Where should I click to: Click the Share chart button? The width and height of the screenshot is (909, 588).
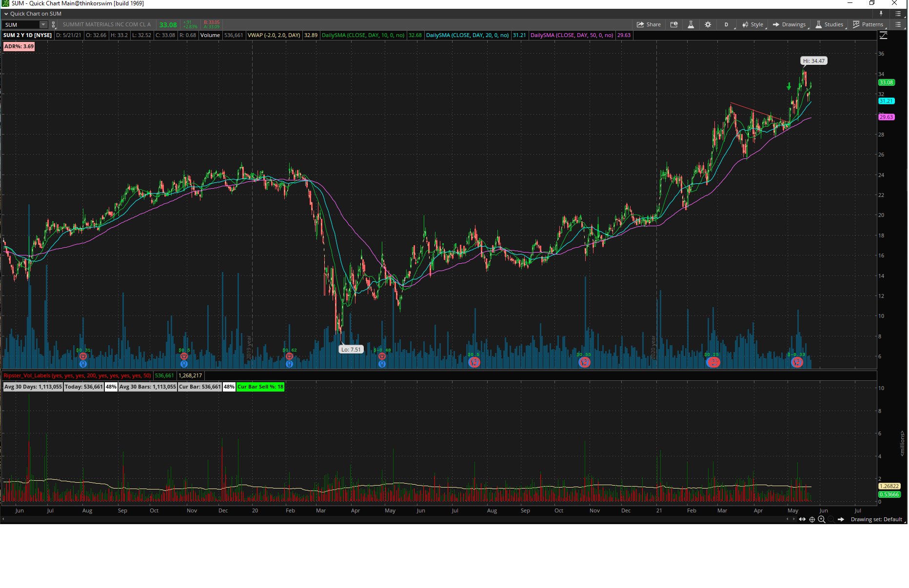click(x=649, y=24)
